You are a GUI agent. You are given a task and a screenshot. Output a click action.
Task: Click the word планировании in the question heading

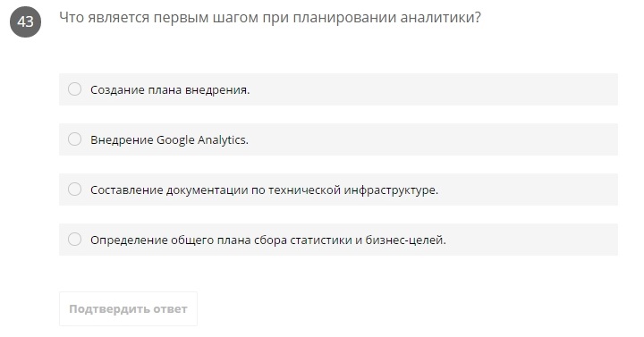pos(344,18)
